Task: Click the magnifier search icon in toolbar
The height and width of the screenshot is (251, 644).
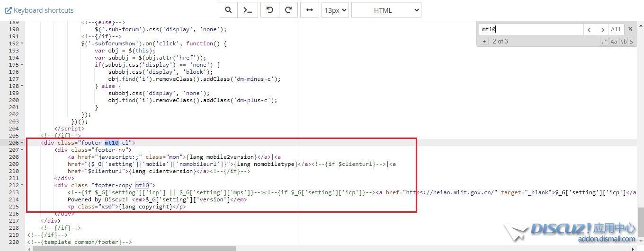Action: [228, 10]
